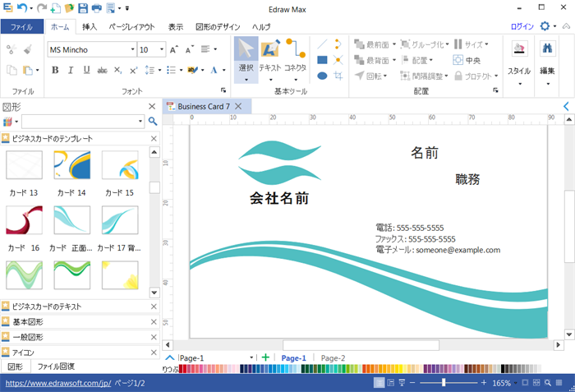Click the zoom slider in status bar
575x392 pixels.
(x=444, y=383)
